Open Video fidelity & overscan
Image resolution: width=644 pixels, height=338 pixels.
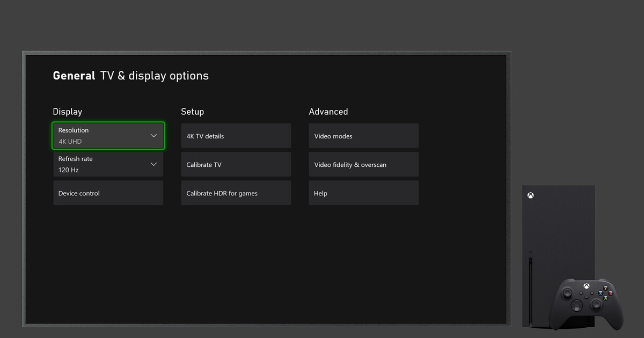(x=364, y=164)
